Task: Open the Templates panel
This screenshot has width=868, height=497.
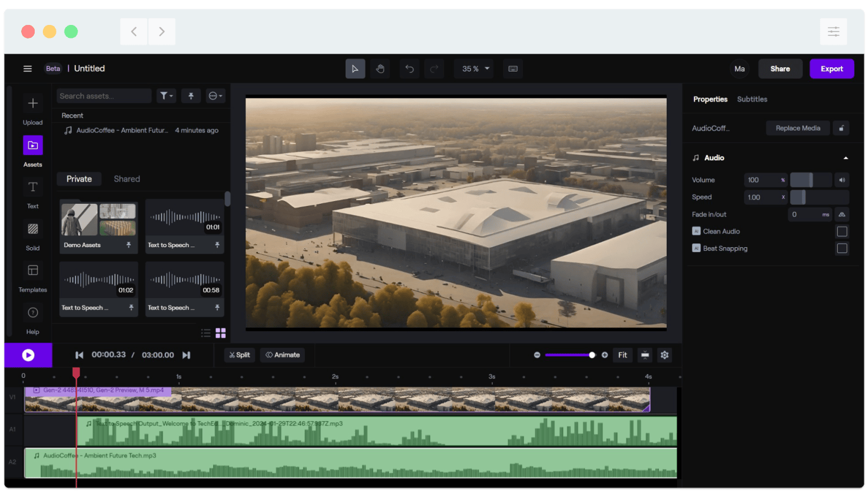Action: (33, 277)
